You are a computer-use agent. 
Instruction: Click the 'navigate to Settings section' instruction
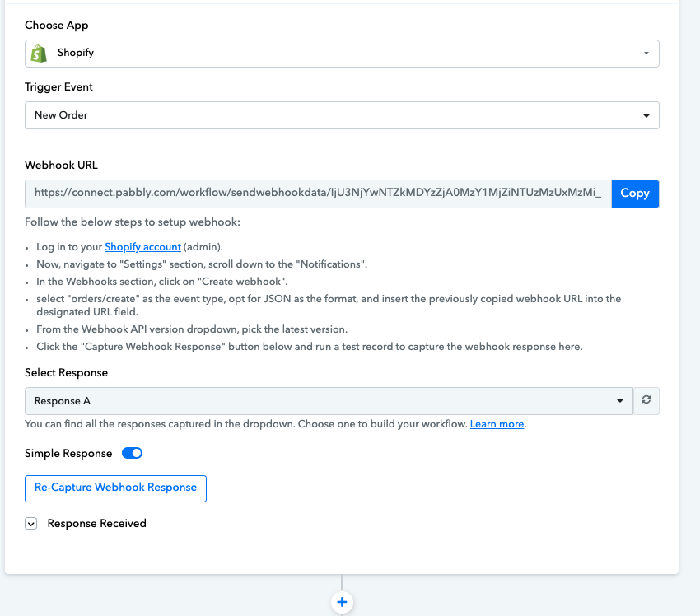coord(202,264)
